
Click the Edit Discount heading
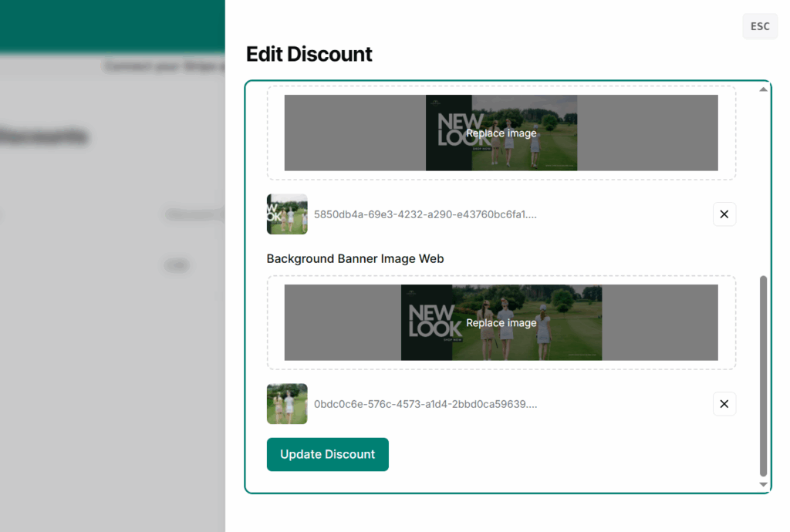pos(309,54)
